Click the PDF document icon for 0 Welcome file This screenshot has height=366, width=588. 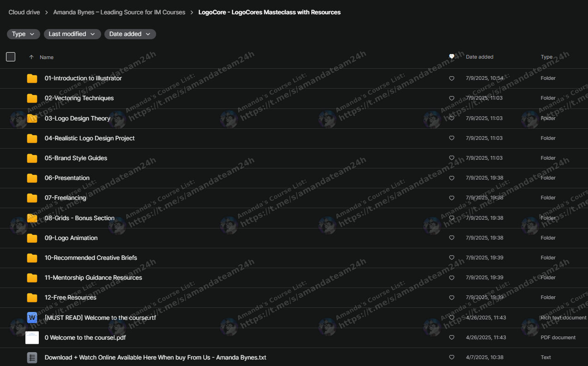pyautogui.click(x=31, y=337)
